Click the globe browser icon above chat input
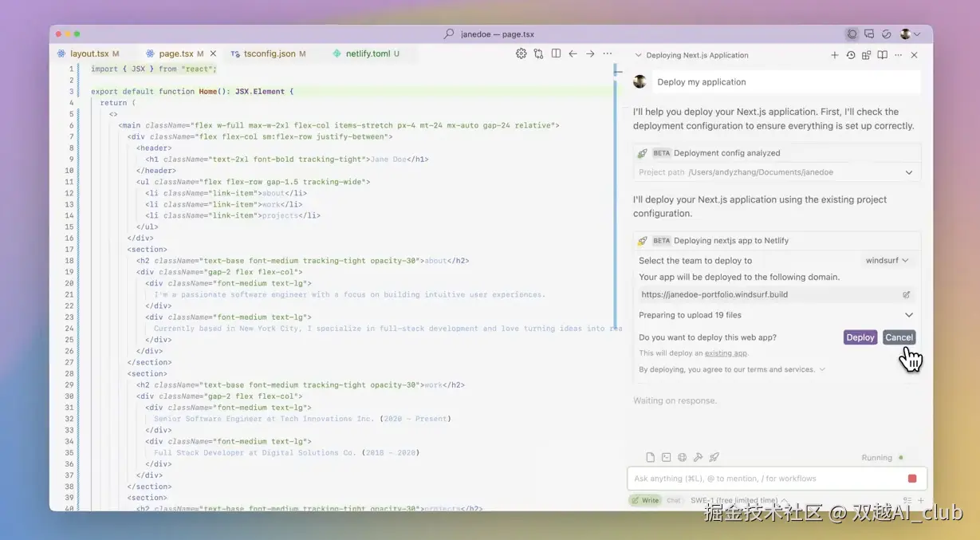Screen dimensions: 980x540 point(683,457)
